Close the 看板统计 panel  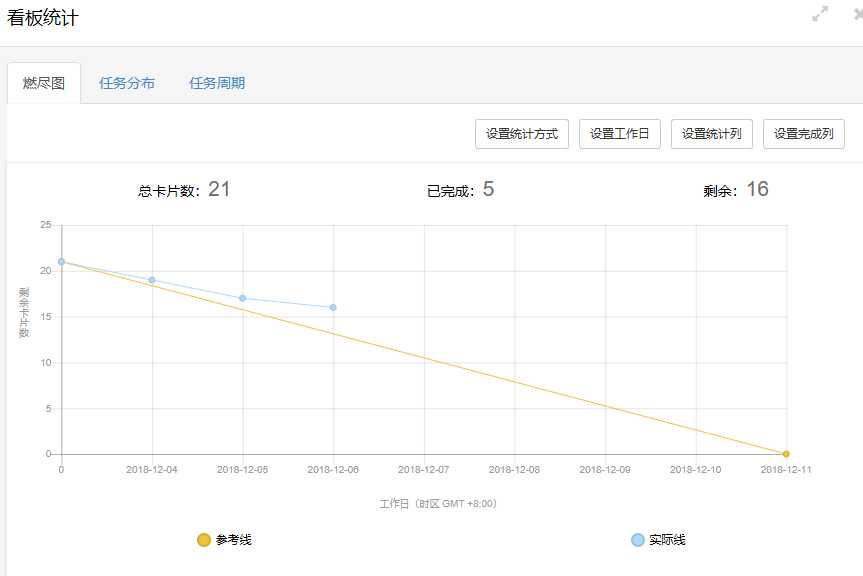(859, 14)
